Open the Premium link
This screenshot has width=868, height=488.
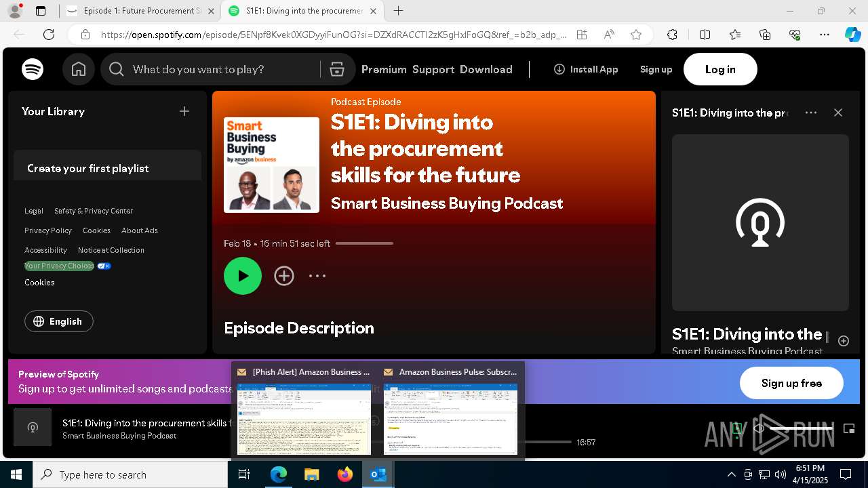click(384, 69)
